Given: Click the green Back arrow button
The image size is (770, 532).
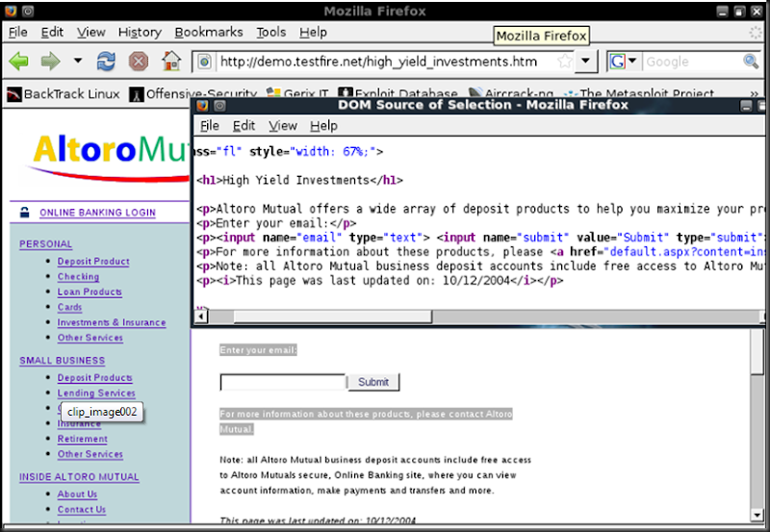Looking at the screenshot, I should (x=18, y=62).
